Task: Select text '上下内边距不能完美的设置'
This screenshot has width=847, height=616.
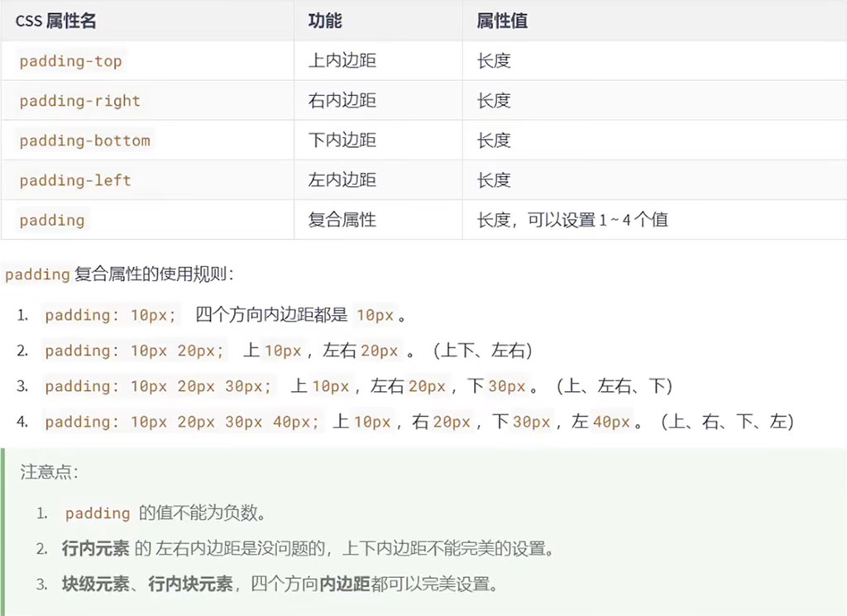Action: (x=444, y=548)
